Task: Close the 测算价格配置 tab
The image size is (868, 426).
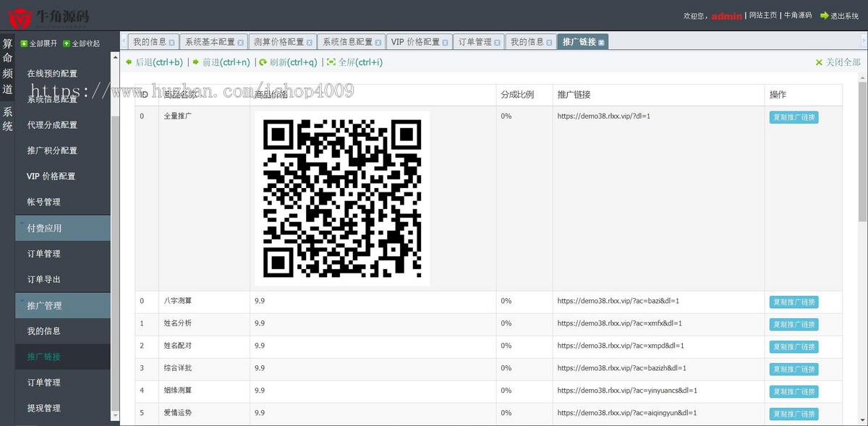Action: (310, 43)
